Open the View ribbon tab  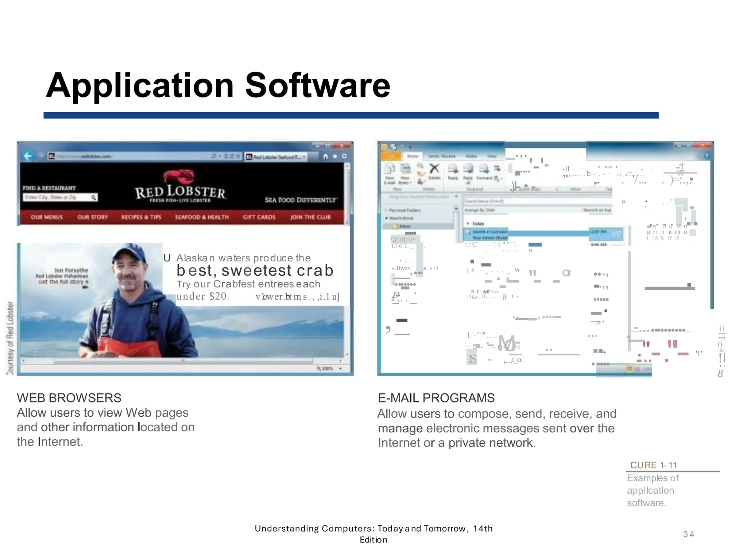(492, 156)
